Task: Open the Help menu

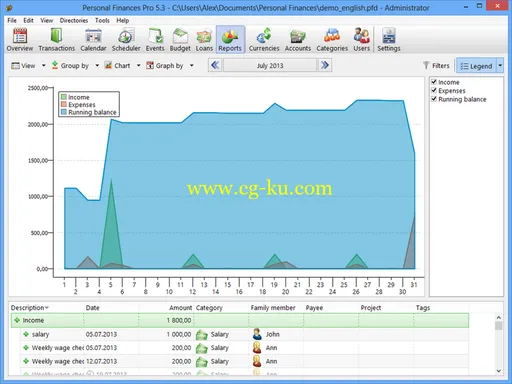Action: (123, 20)
